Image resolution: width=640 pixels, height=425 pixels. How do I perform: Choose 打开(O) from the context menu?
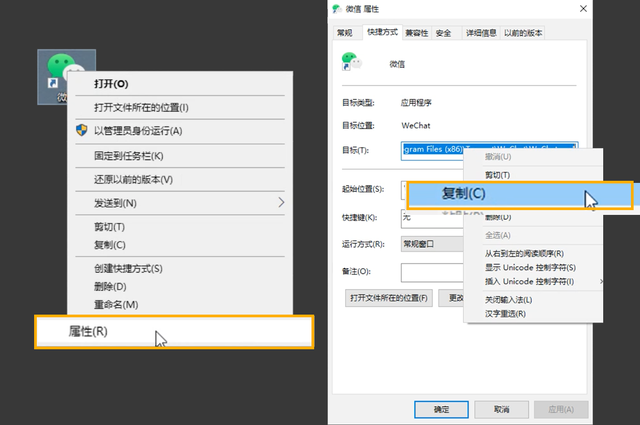pyautogui.click(x=180, y=84)
